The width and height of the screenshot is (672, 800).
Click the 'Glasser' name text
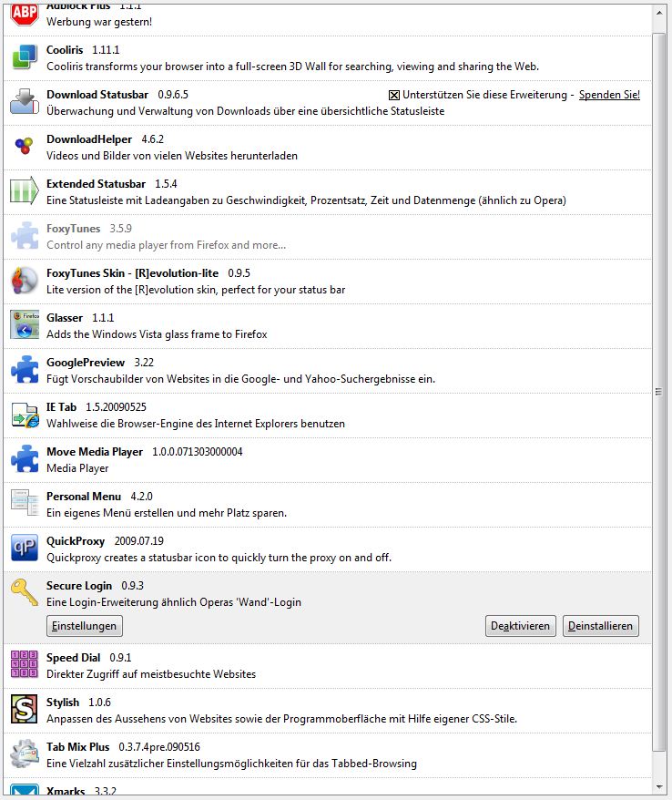pyautogui.click(x=65, y=318)
